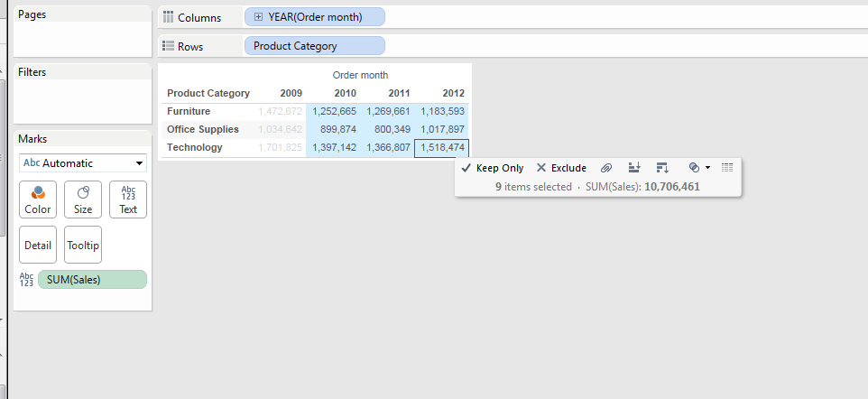
Task: Click the paperclip group members icon
Action: click(606, 168)
